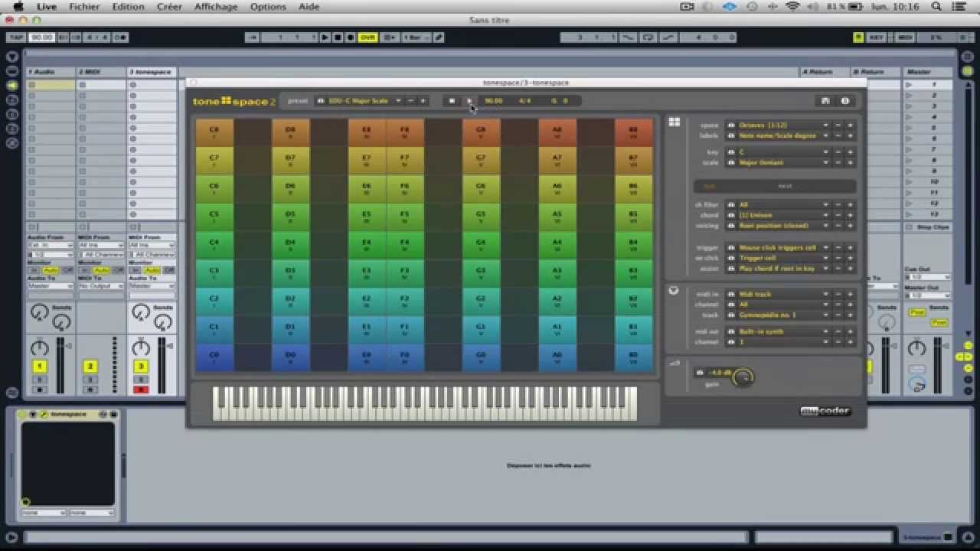Click the plus button on scale row

850,162
